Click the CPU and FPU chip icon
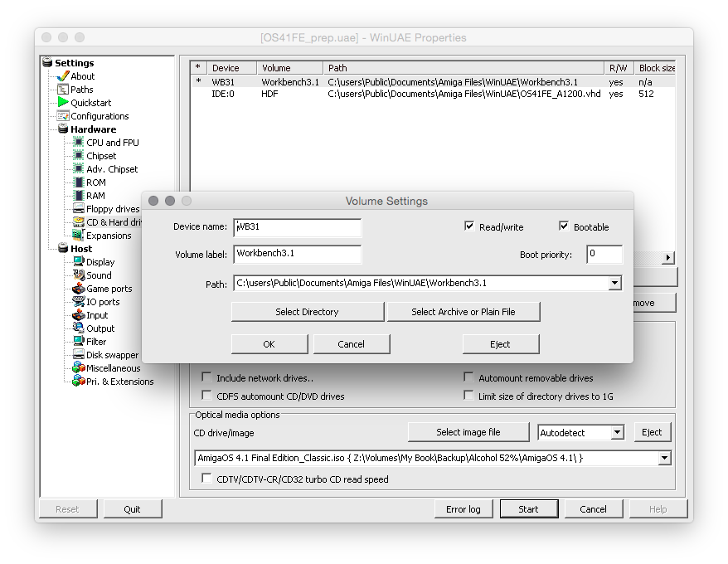Viewport: 728px width, 564px height. [x=79, y=142]
